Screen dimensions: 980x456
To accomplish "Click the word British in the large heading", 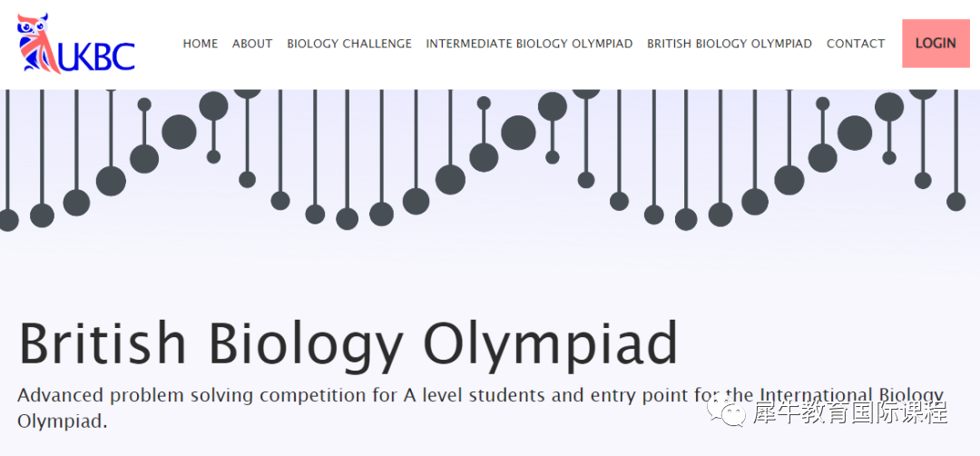I will click(x=103, y=342).
